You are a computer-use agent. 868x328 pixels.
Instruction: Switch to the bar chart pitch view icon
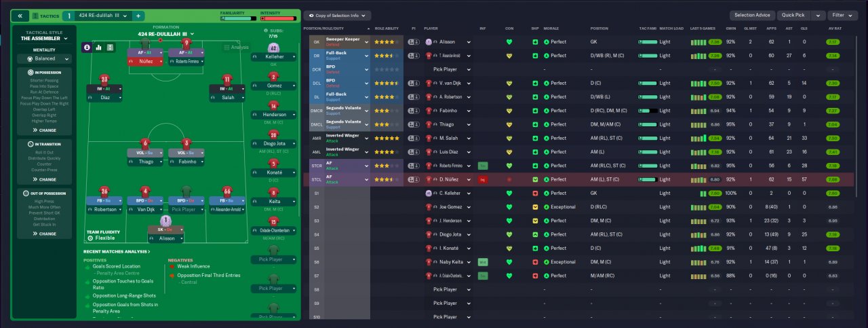pyautogui.click(x=99, y=48)
